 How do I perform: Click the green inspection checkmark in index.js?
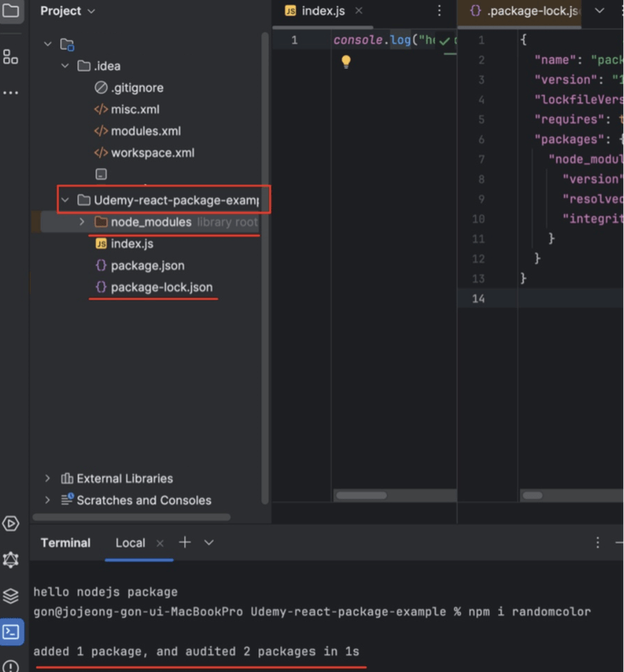coord(444,41)
